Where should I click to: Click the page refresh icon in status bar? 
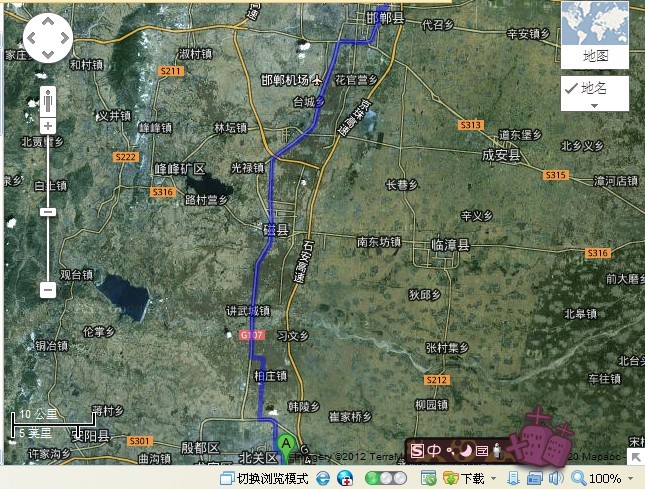point(428,478)
